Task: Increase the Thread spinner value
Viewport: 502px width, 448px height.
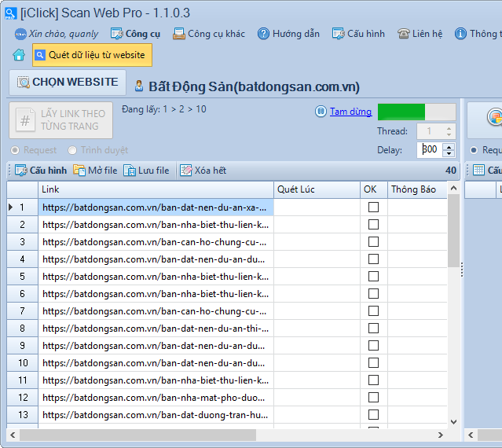Action: [x=449, y=128]
